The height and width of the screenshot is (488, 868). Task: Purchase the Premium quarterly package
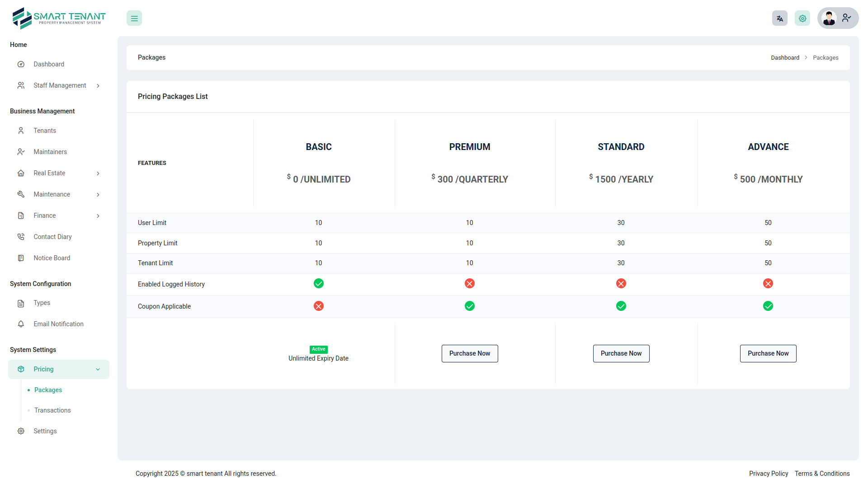pyautogui.click(x=470, y=353)
